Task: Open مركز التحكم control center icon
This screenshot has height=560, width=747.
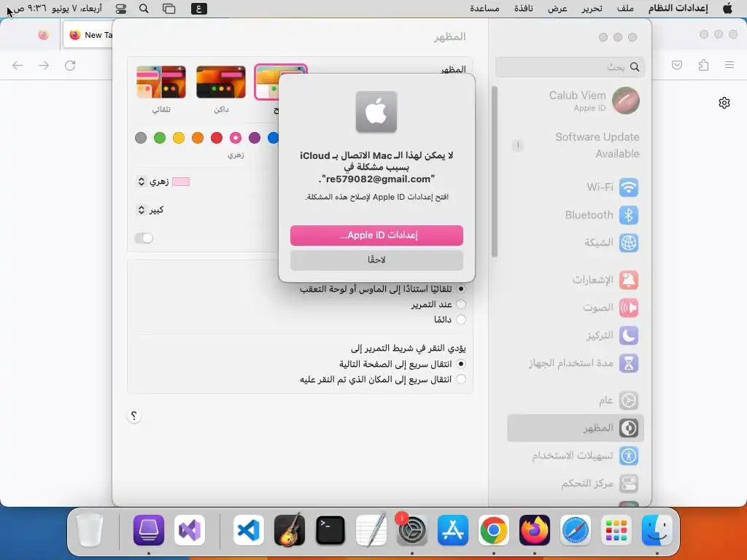Action: (628, 484)
